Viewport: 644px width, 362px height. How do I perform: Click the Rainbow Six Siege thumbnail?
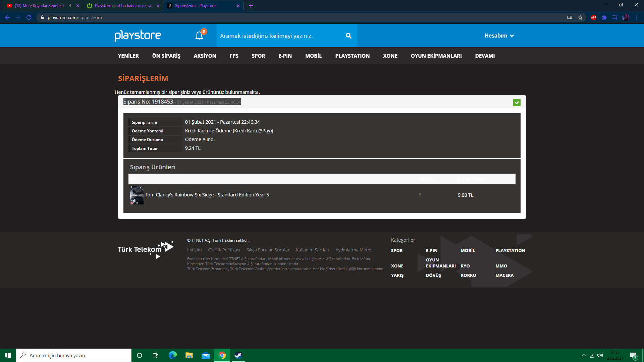[137, 195]
